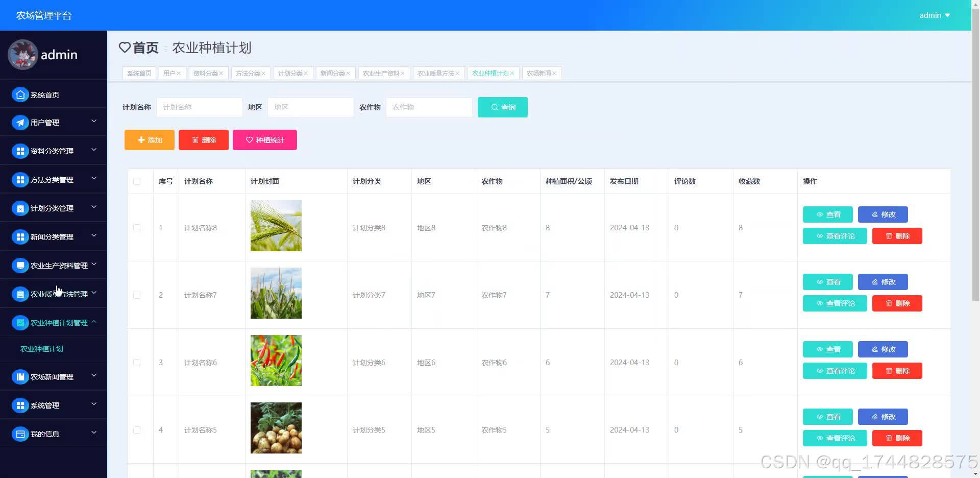
Task: Expand the 方法分类管理 menu chevron
Action: coord(94,179)
